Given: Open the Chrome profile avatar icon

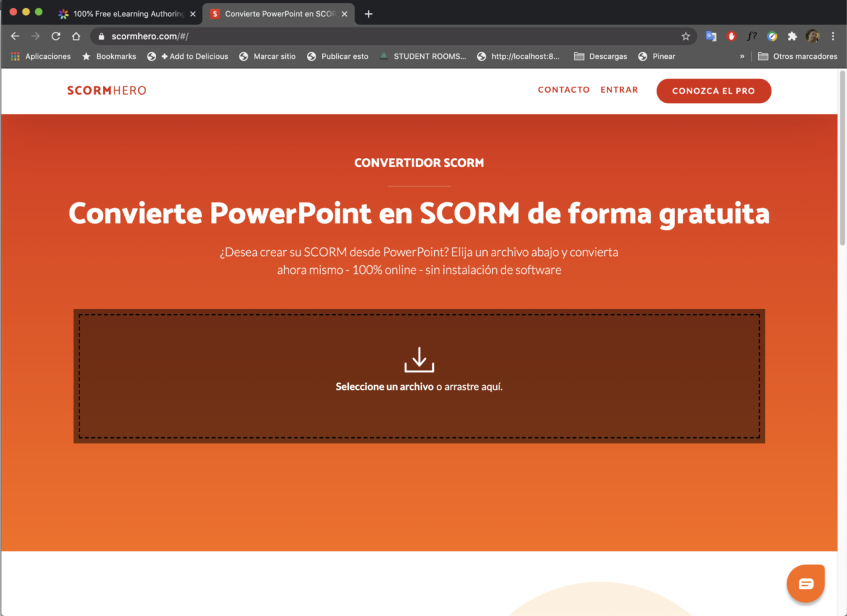Looking at the screenshot, I should pyautogui.click(x=812, y=36).
